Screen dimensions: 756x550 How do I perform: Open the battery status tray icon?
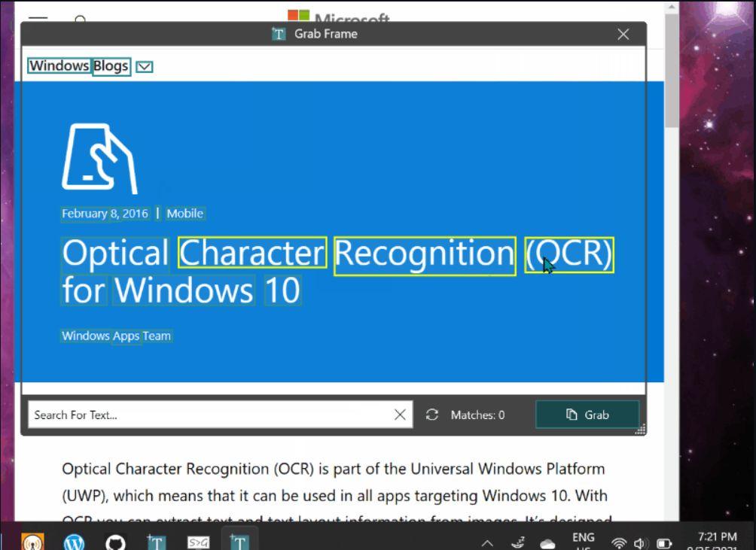tap(664, 544)
